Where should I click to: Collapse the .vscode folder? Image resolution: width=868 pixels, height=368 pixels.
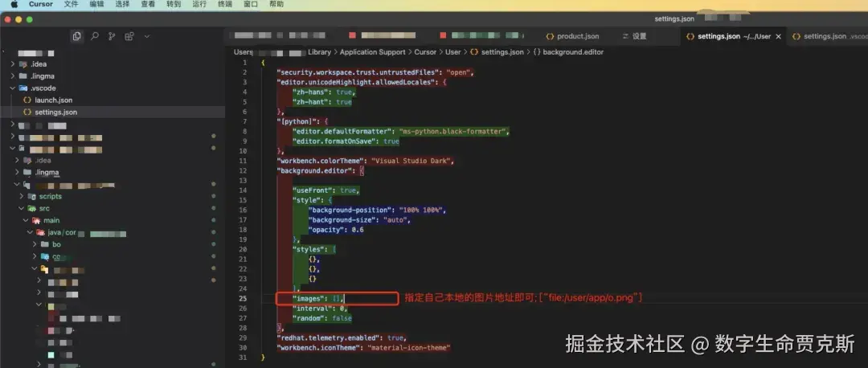pyautogui.click(x=12, y=88)
